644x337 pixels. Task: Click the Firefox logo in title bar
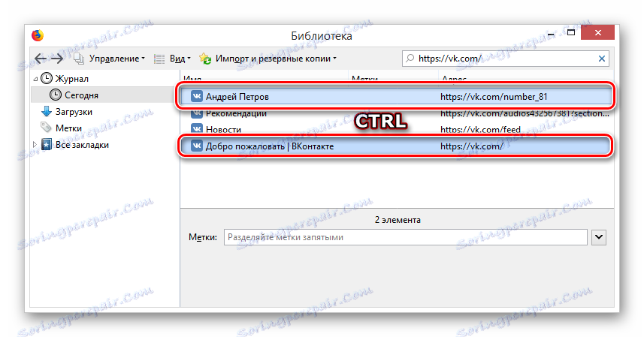pyautogui.click(x=38, y=35)
